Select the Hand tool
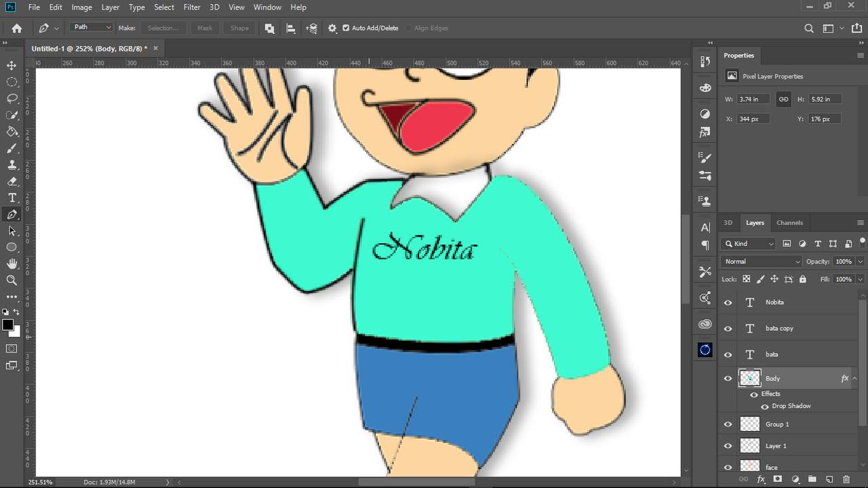Image resolution: width=868 pixels, height=488 pixels. coord(12,264)
